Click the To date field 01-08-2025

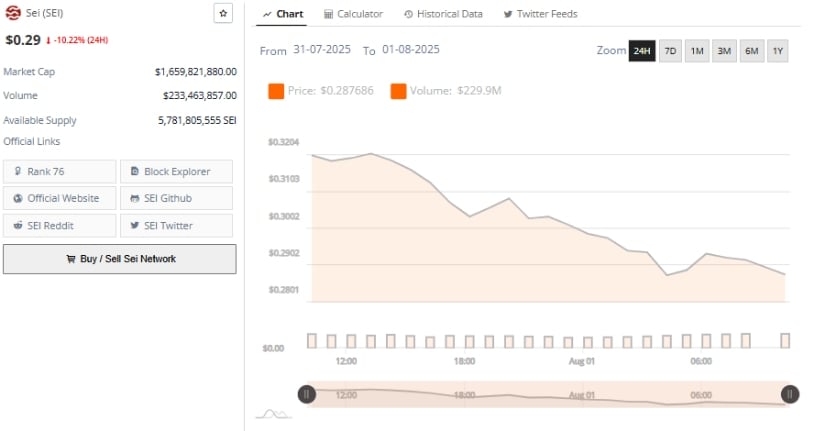[410, 49]
